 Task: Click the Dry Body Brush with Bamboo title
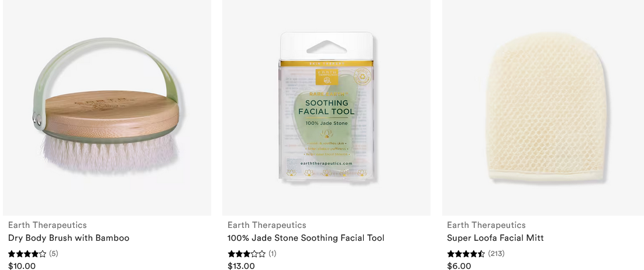pos(68,238)
